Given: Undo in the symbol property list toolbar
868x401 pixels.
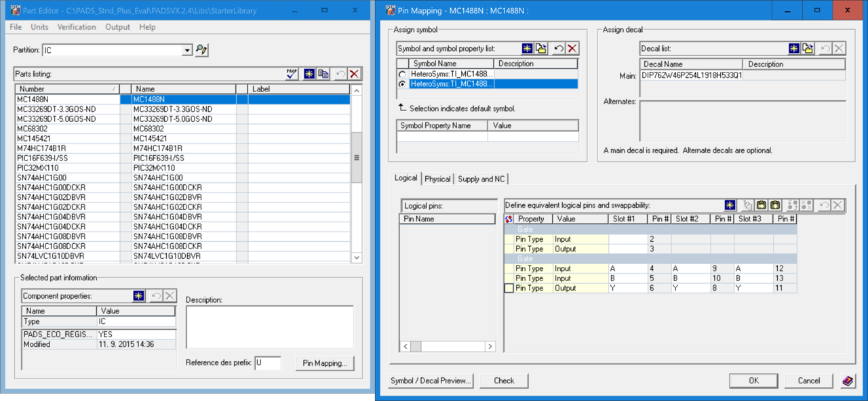Looking at the screenshot, I should click(559, 48).
